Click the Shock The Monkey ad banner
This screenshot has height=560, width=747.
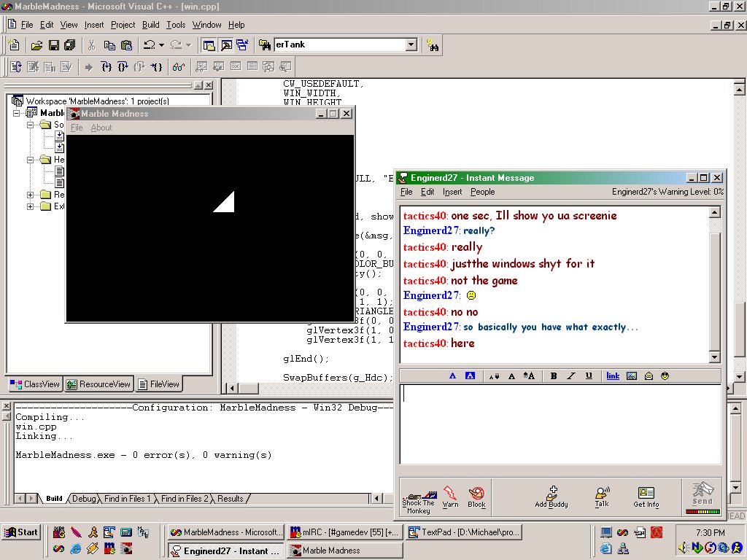pos(419,502)
